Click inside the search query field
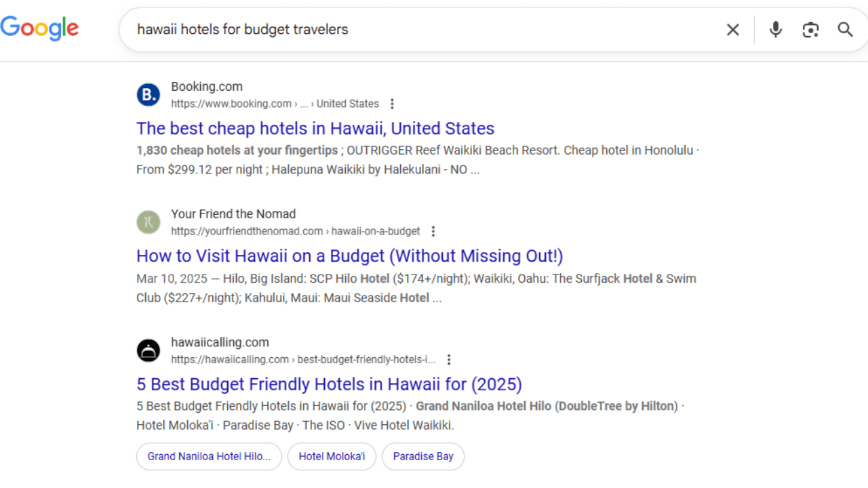Image resolution: width=868 pixels, height=488 pixels. [407, 29]
